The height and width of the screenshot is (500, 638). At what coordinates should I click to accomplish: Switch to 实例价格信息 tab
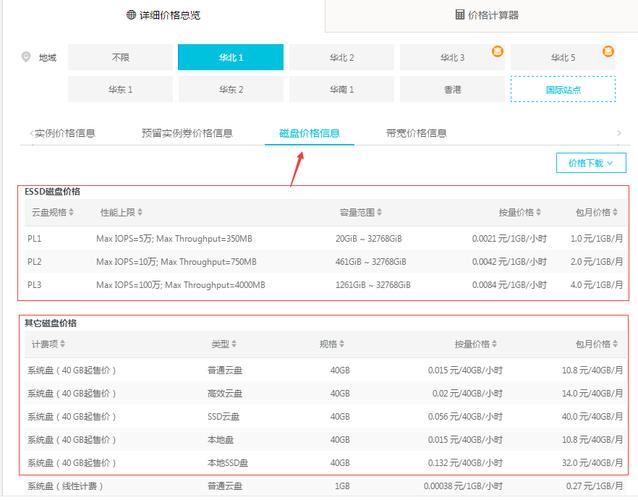pyautogui.click(x=65, y=133)
